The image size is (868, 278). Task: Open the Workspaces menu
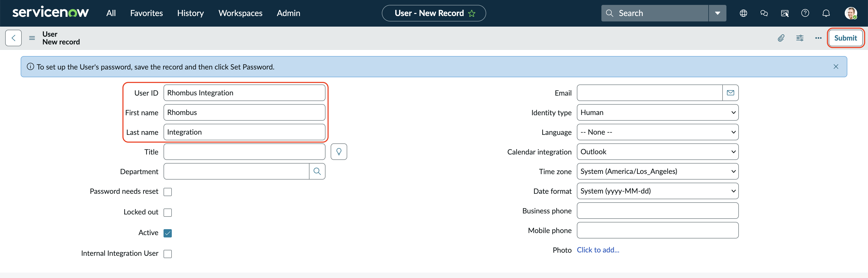240,13
